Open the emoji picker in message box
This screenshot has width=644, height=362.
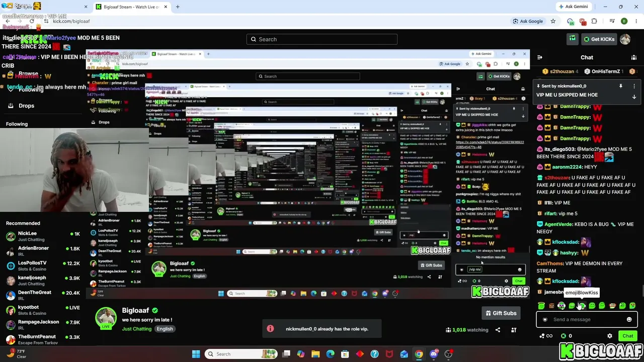tap(629, 319)
